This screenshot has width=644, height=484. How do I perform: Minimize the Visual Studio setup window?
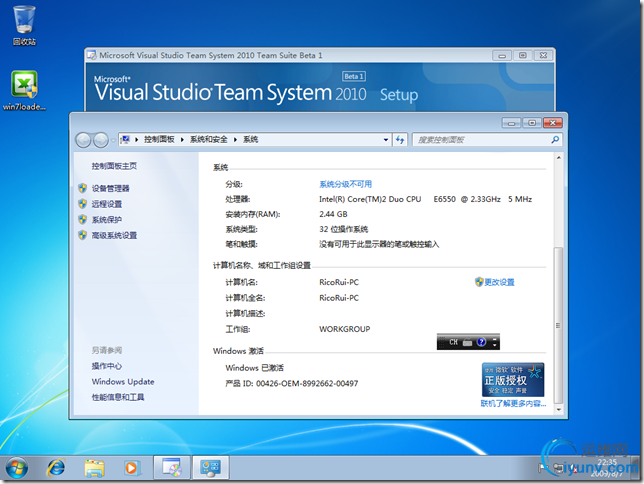coord(502,55)
